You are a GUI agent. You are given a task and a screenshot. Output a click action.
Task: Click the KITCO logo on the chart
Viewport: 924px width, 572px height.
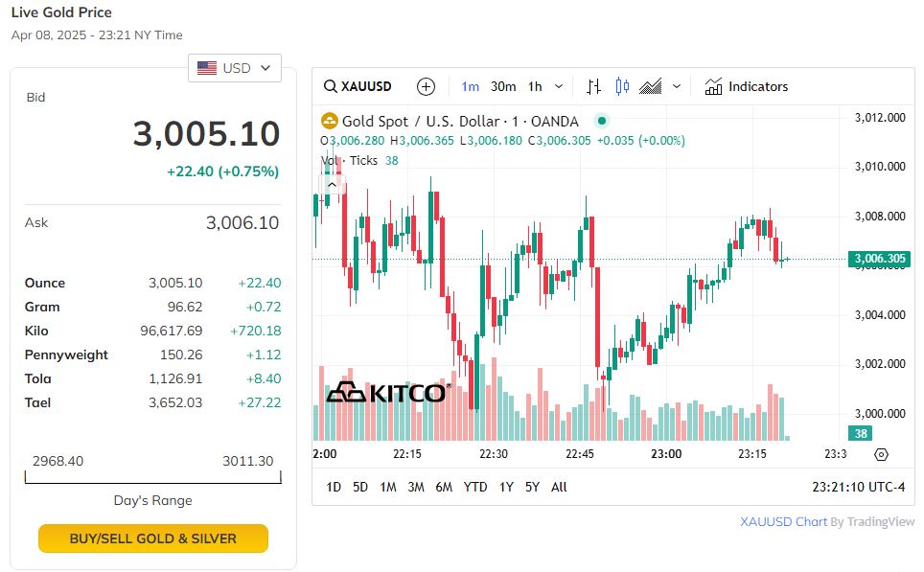(x=387, y=392)
